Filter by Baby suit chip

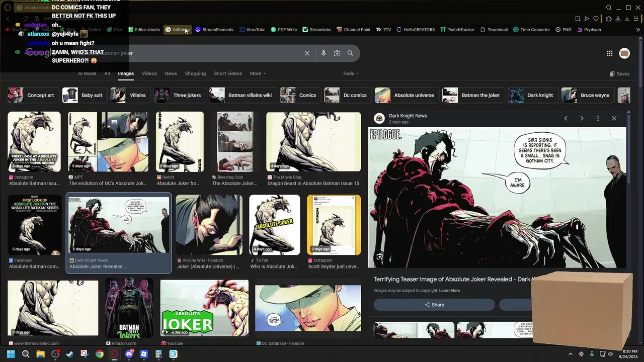pyautogui.click(x=84, y=95)
